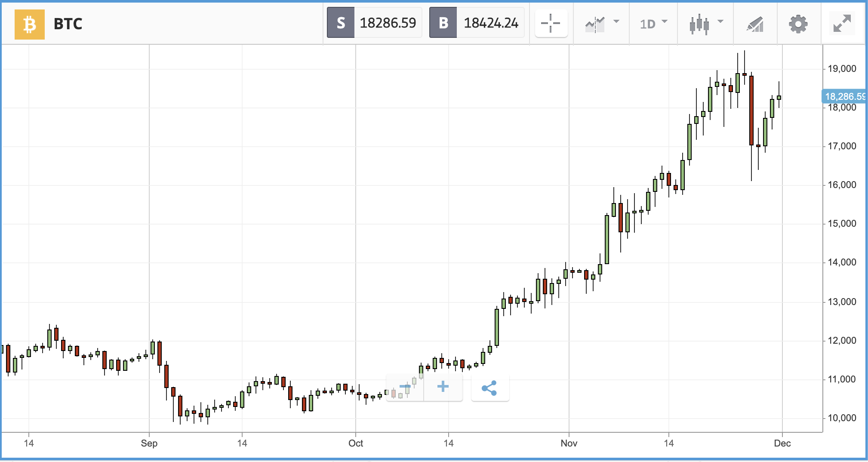Click the current price label 18,286.59
868x462 pixels.
(843, 96)
